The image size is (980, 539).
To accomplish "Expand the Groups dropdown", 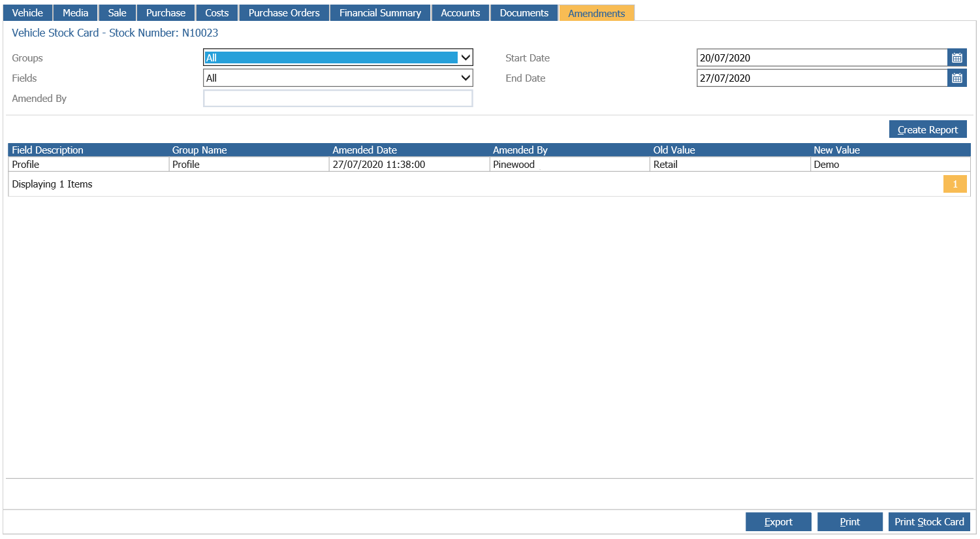I will point(338,57).
